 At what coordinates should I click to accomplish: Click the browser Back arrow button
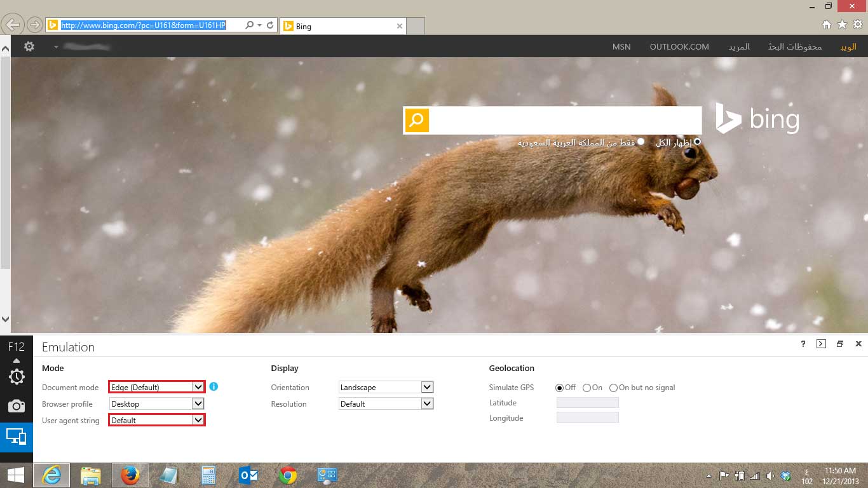point(13,25)
